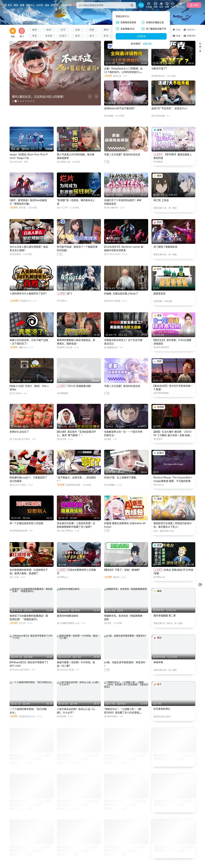Image resolution: width=205 pixels, height=868 pixels.
Task: Click the red 热门 flame icon
Action: [22, 31]
